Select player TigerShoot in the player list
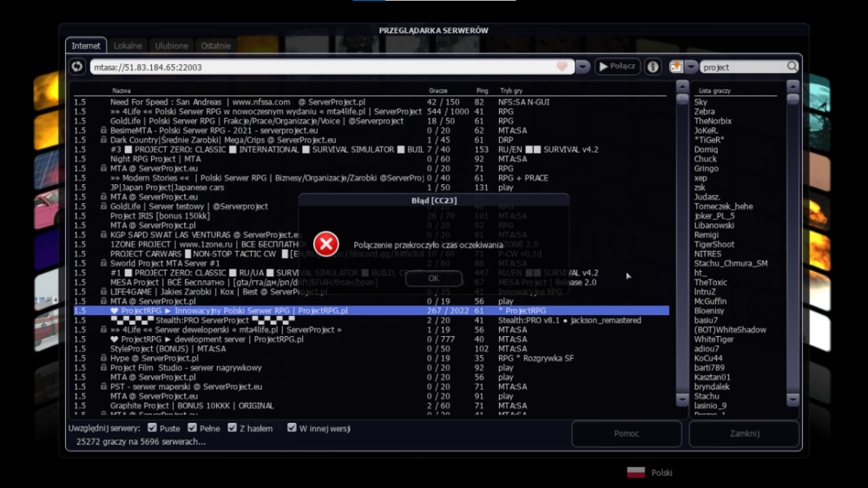Viewport: 868px width, 488px height. [x=714, y=244]
